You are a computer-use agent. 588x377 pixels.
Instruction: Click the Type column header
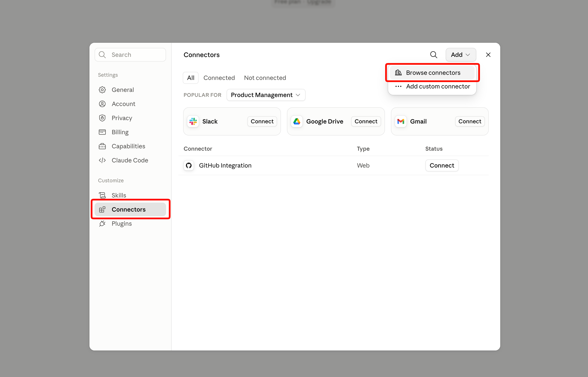[x=363, y=149]
